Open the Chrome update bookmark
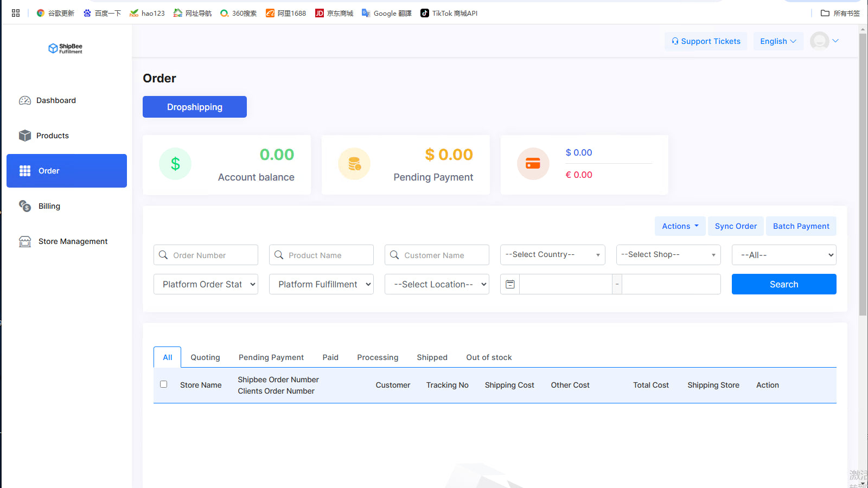Viewport: 868px width, 488px height. (x=55, y=13)
